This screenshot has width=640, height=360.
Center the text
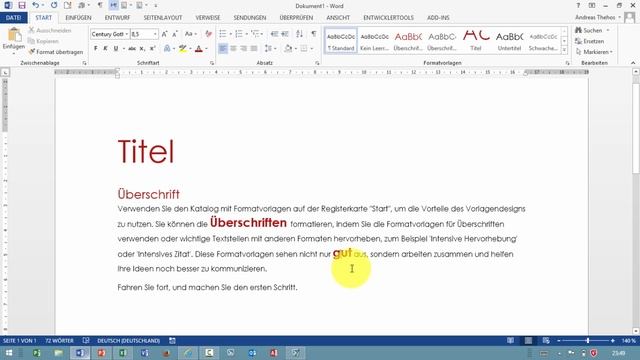tap(233, 49)
